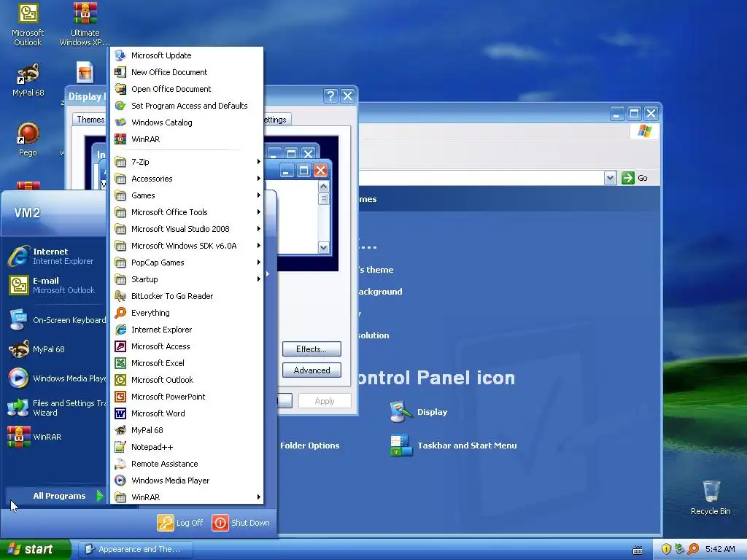This screenshot has width=747, height=560.
Task: Launch Microsoft Excel
Action: [x=187, y=363]
